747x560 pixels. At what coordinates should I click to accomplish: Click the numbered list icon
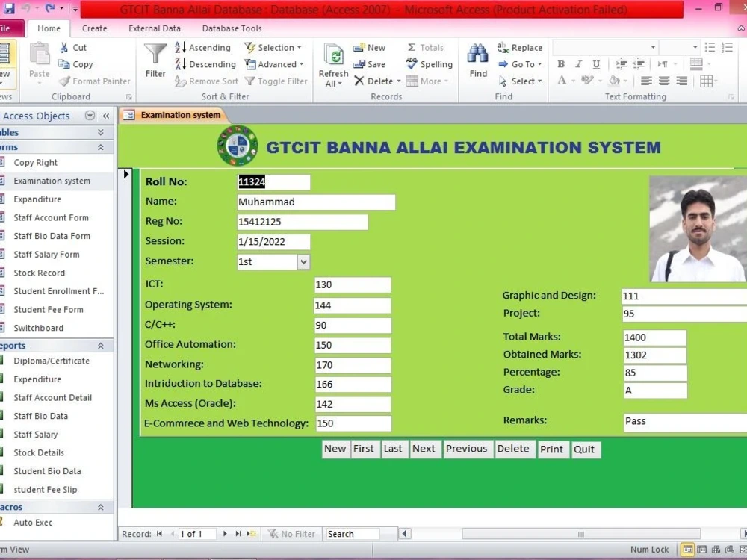(x=727, y=47)
